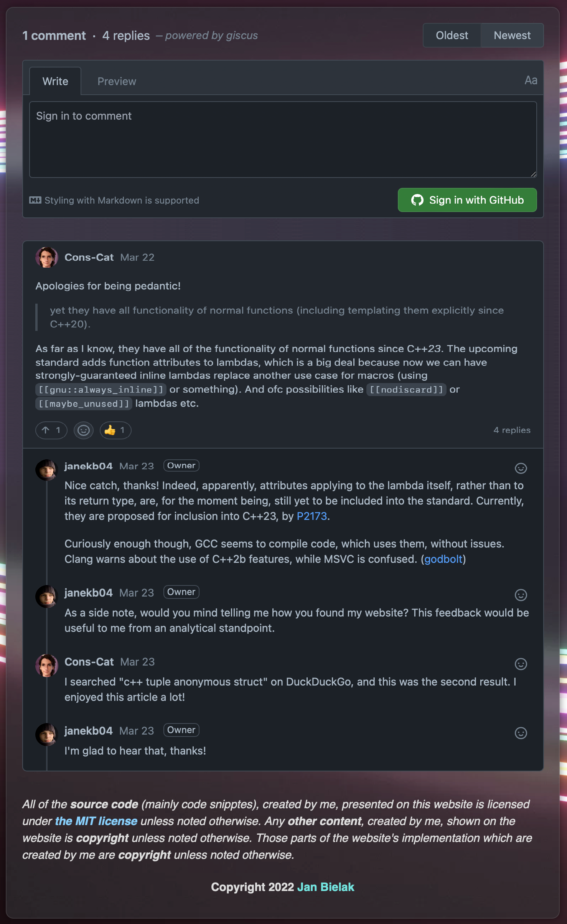Open the P2173 proposal link
Image resolution: width=567 pixels, height=924 pixels.
click(x=312, y=516)
